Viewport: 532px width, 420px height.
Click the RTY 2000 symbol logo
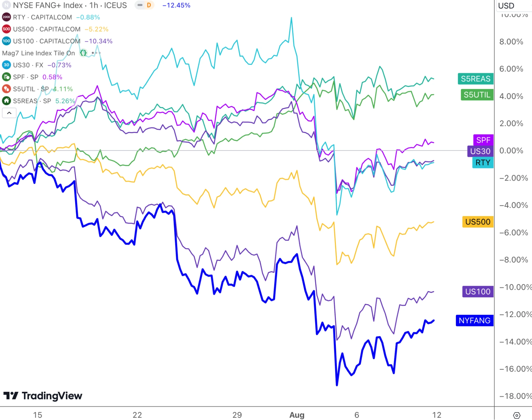[6, 17]
